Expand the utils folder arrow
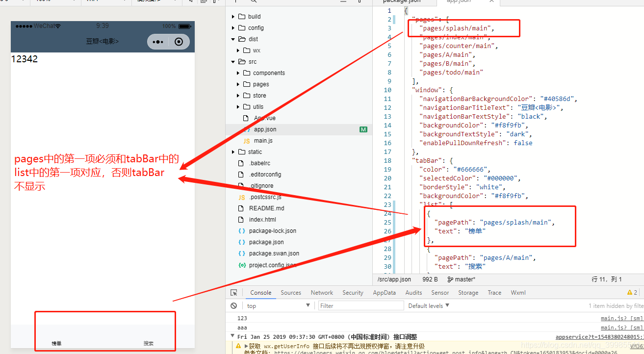Screen dimensions: 644x354 coord(238,107)
